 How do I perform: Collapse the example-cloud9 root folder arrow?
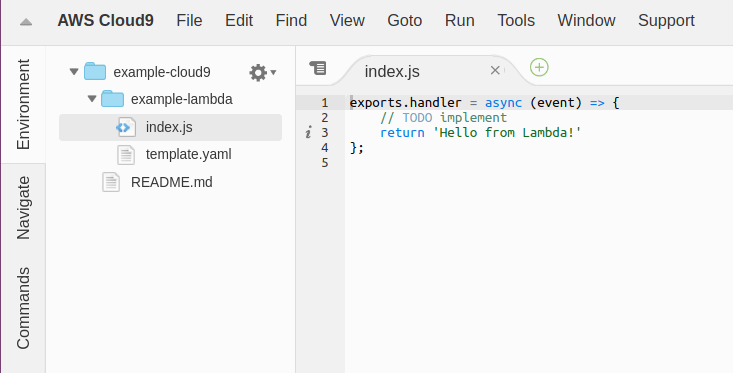pos(73,72)
